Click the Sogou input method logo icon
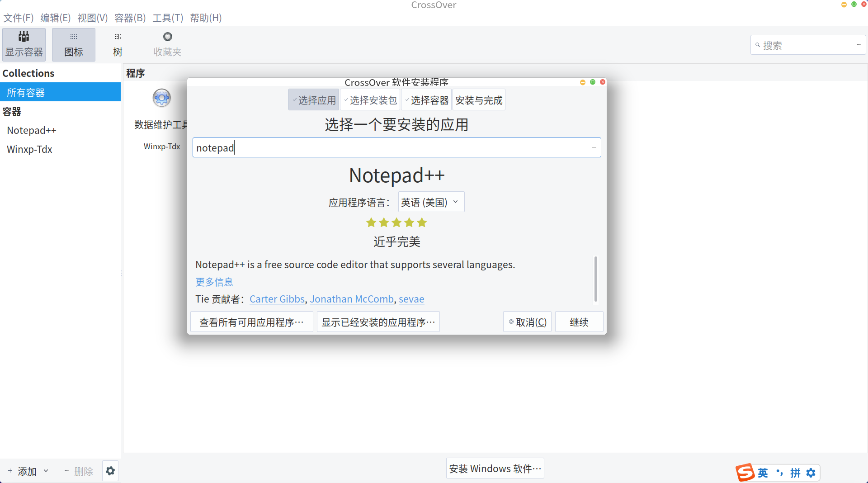 [x=745, y=473]
